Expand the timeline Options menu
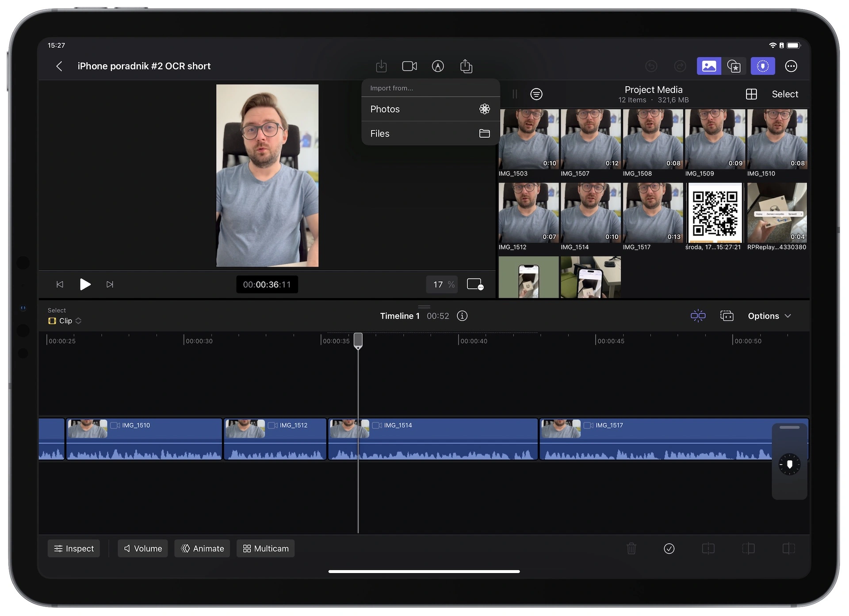 pyautogui.click(x=769, y=316)
